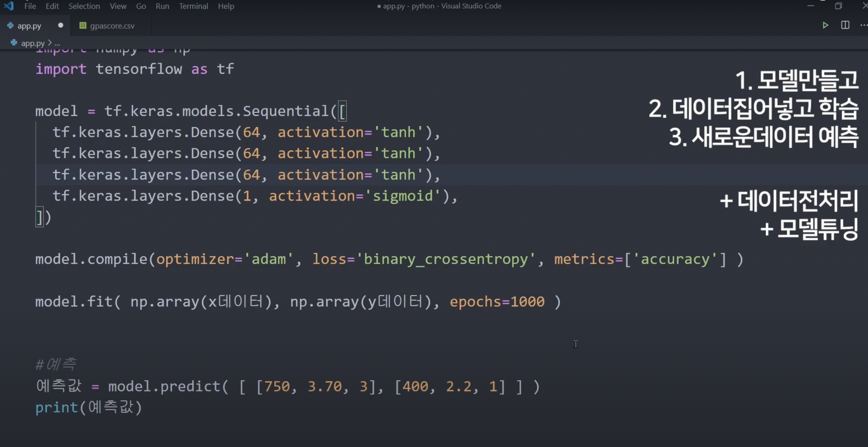Switch to app.py tab
Viewport: 868px width, 447px height.
pyautogui.click(x=29, y=25)
